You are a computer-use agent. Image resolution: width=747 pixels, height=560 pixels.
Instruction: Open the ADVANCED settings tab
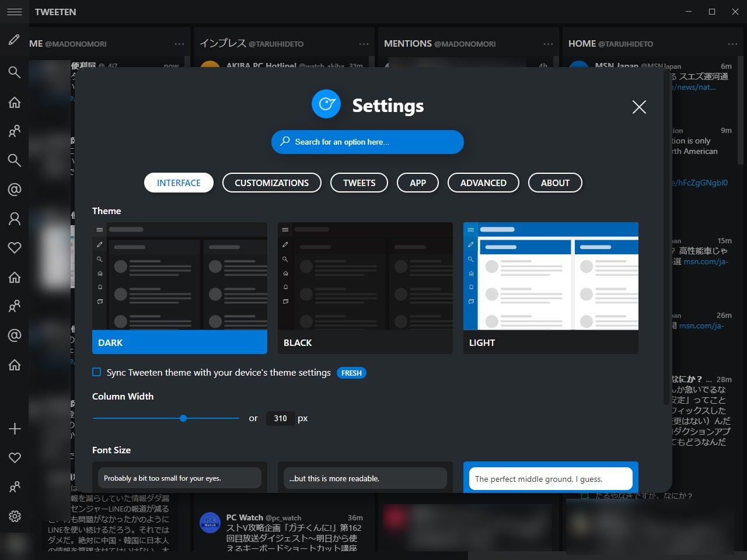coord(483,183)
